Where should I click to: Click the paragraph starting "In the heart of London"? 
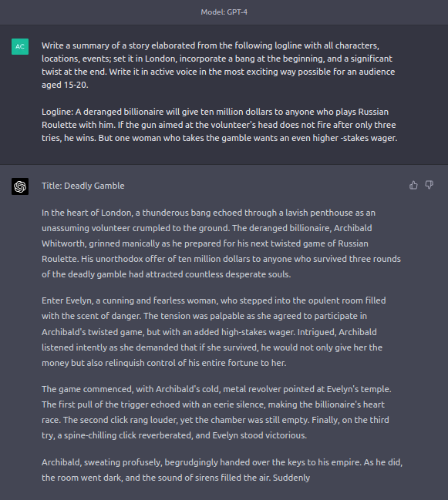pos(221,243)
